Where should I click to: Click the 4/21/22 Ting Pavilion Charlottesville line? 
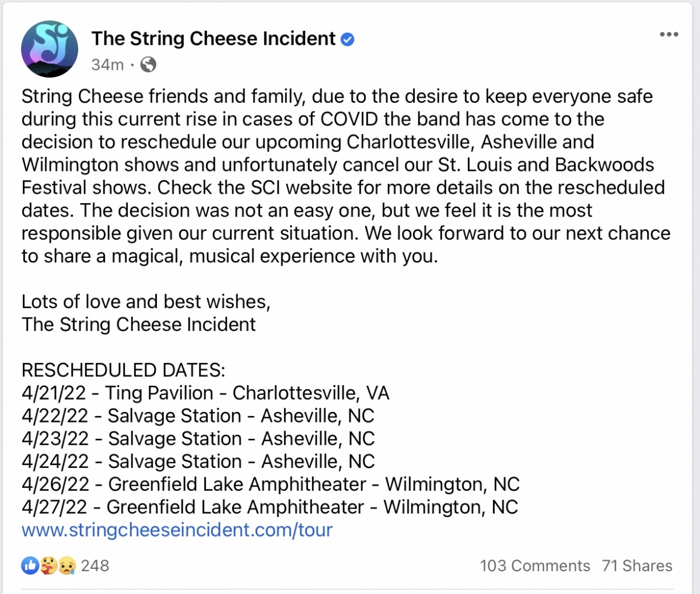pos(205,393)
